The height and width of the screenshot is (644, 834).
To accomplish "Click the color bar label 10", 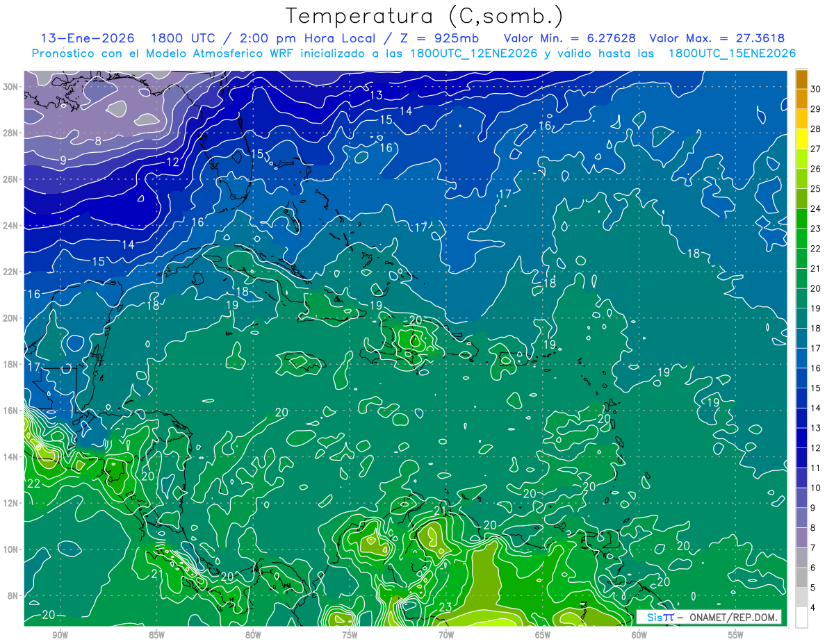I will (816, 488).
